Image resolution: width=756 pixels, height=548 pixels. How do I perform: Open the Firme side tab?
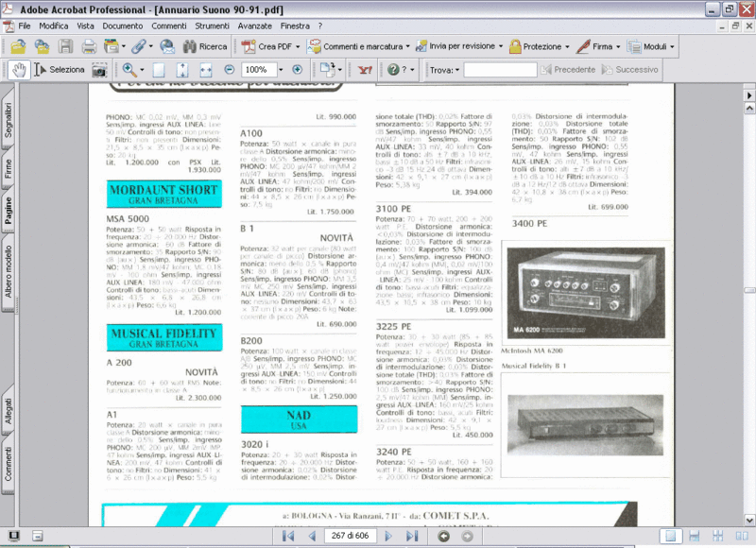[9, 170]
